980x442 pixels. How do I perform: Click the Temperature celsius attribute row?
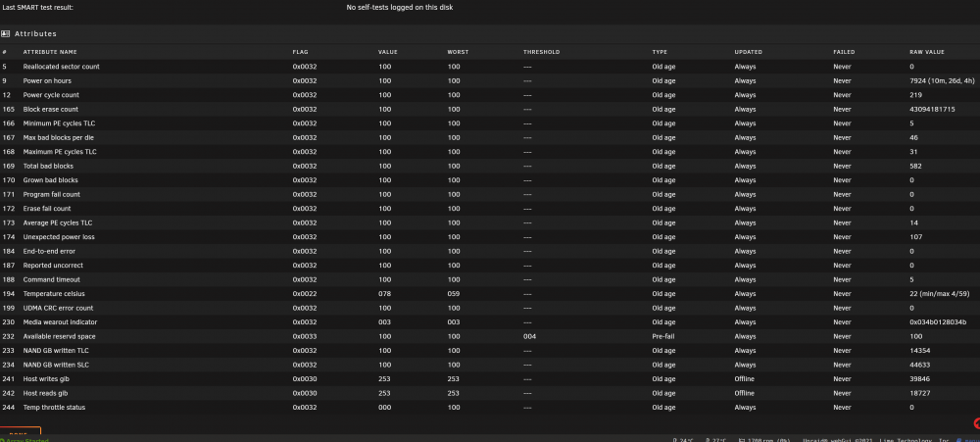tap(490, 294)
